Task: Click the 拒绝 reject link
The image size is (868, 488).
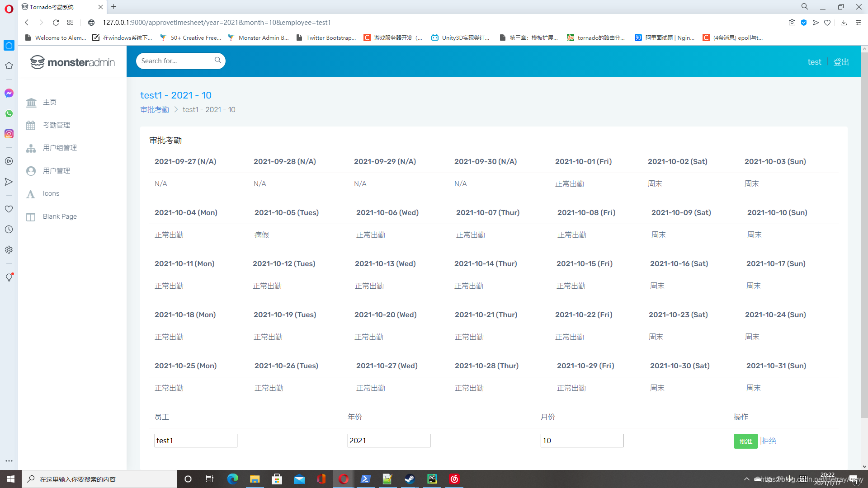Action: (x=768, y=441)
